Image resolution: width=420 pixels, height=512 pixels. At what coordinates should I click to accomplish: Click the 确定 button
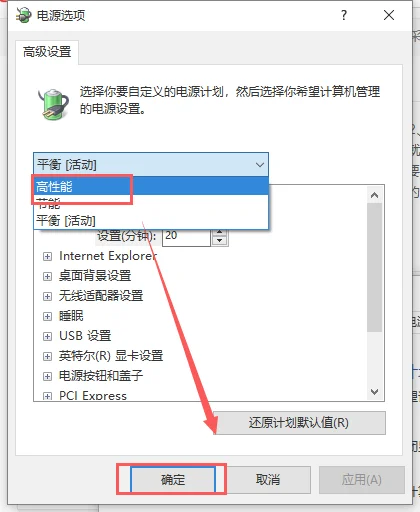click(173, 480)
